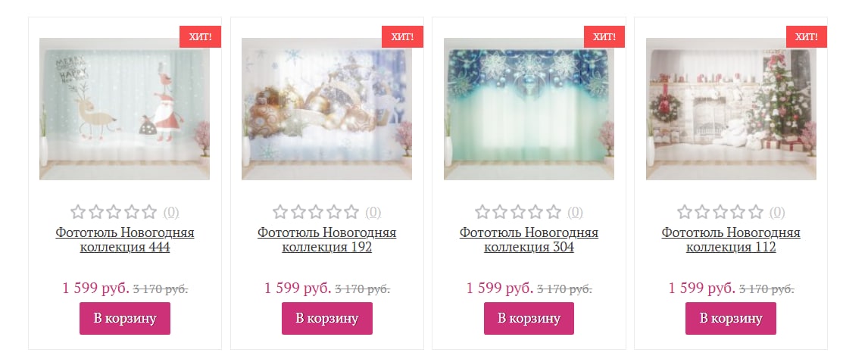Click the golden ornaments curtain thumbnail
868x362 pixels.
pos(326,109)
